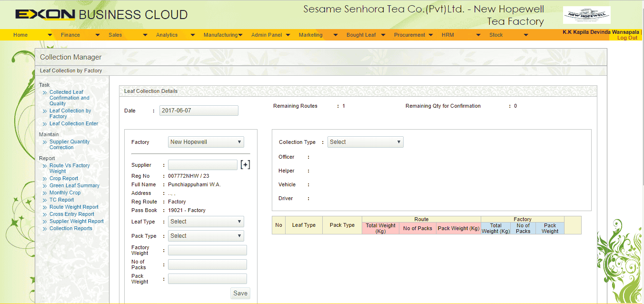
Task: Click the Supplier input field
Action: (x=203, y=165)
